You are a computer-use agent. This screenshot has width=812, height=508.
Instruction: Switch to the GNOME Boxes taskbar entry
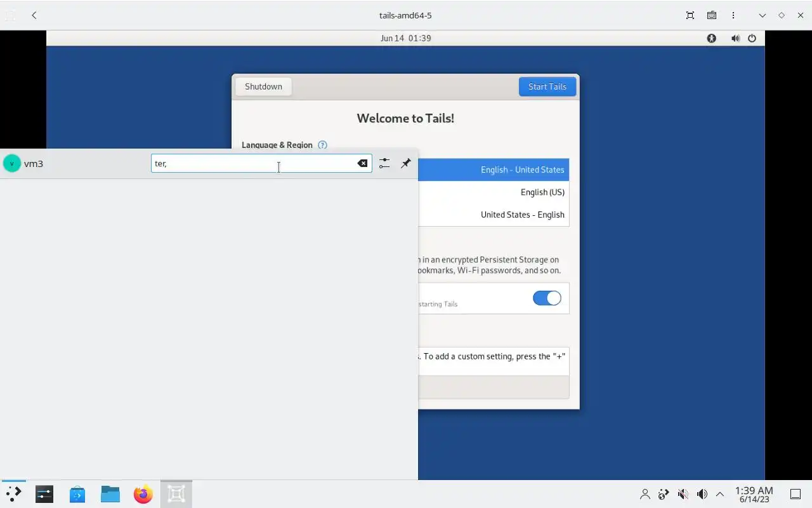[176, 494]
